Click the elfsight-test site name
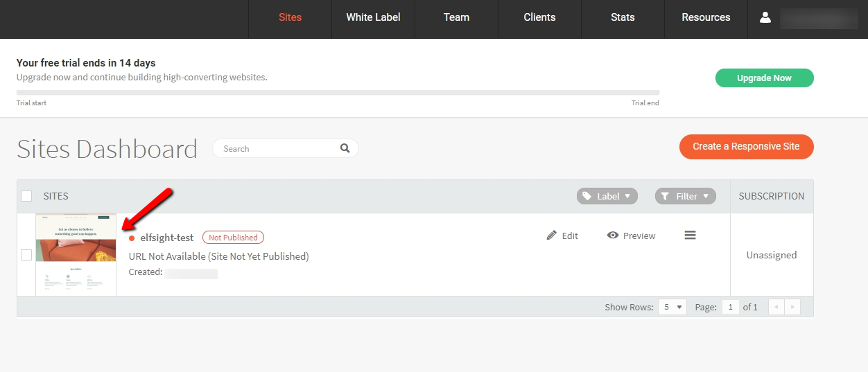Image resolution: width=868 pixels, height=372 pixels. (x=167, y=238)
